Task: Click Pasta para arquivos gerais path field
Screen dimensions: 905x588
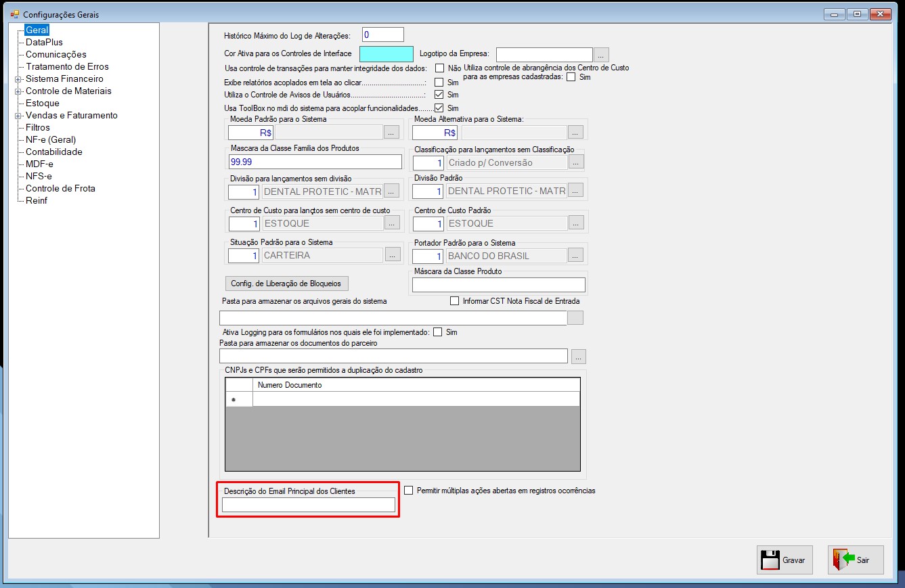Action: point(393,317)
